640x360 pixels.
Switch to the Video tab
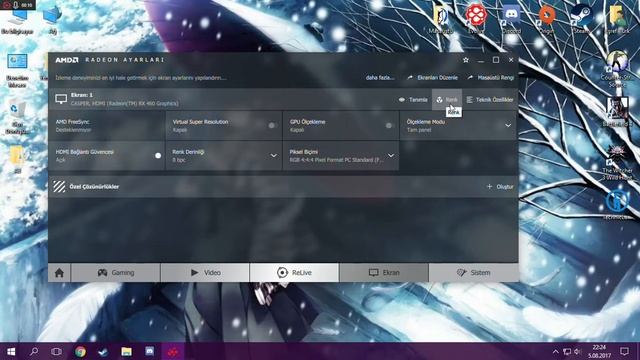click(205, 273)
